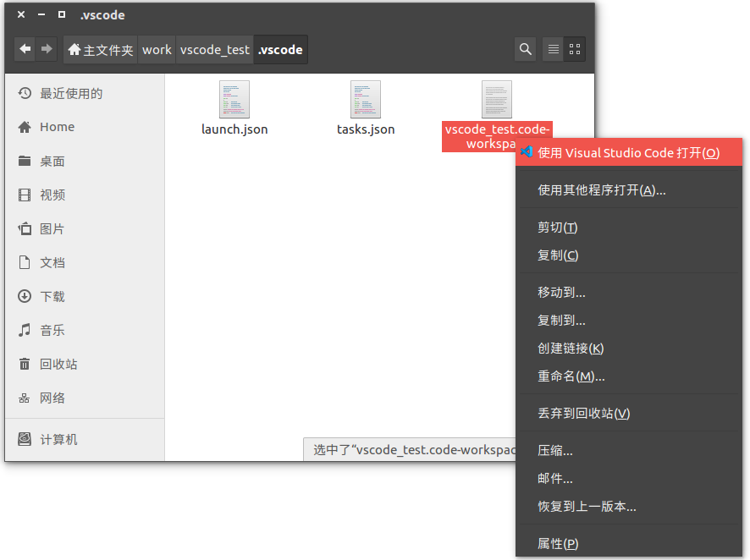Select the launch.json file thumbnail
This screenshot has height=560, width=750.
(x=234, y=99)
